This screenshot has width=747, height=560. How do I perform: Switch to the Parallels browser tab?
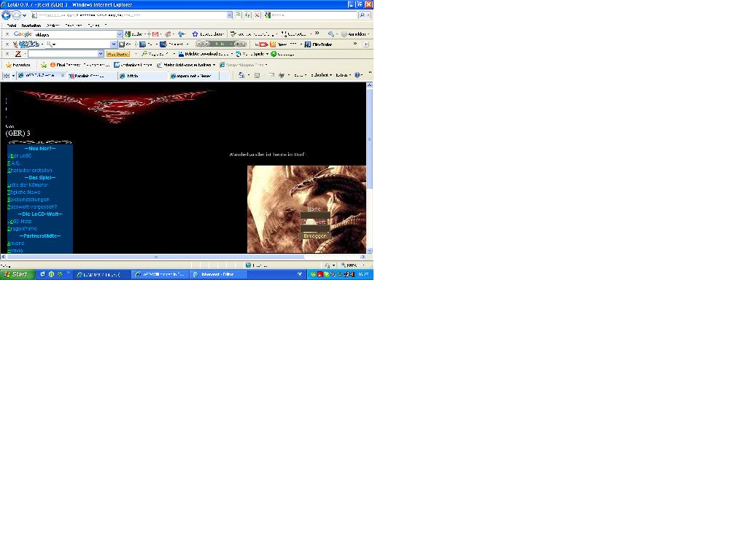91,76
